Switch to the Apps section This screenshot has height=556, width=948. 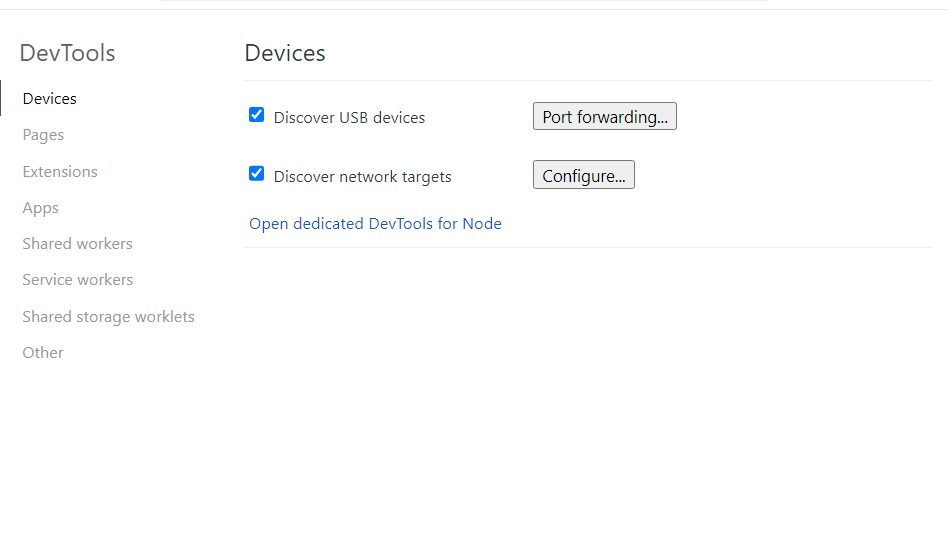(x=41, y=208)
